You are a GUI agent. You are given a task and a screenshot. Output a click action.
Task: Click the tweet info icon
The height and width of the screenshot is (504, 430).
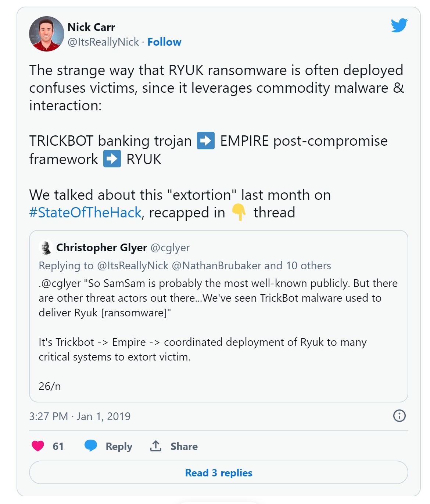pyautogui.click(x=399, y=416)
